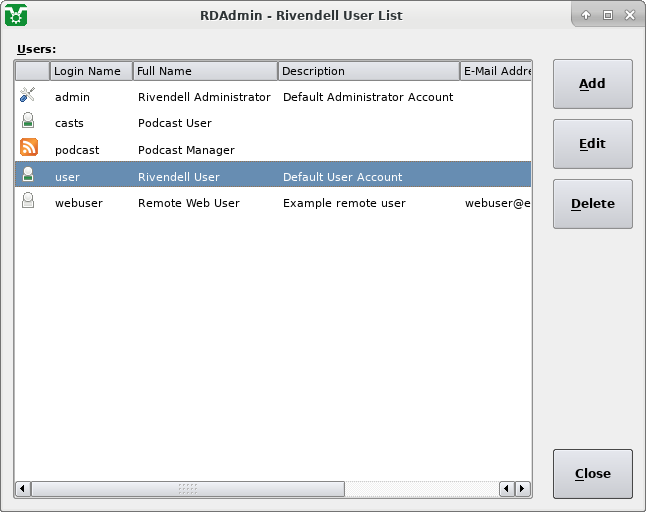This screenshot has height=512, width=646.
Task: Click the E-Mail Address column header
Action: [x=496, y=71]
